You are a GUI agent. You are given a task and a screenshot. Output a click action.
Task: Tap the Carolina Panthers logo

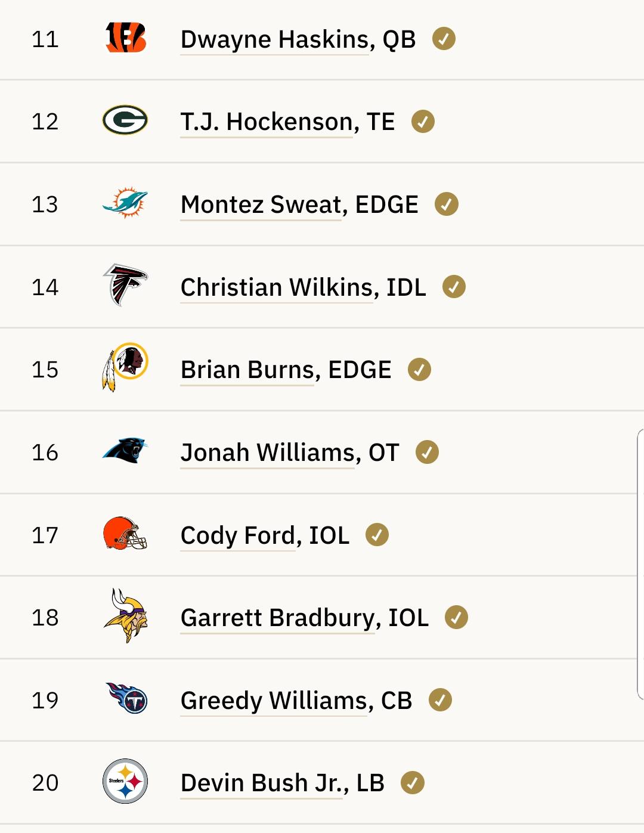tap(125, 451)
